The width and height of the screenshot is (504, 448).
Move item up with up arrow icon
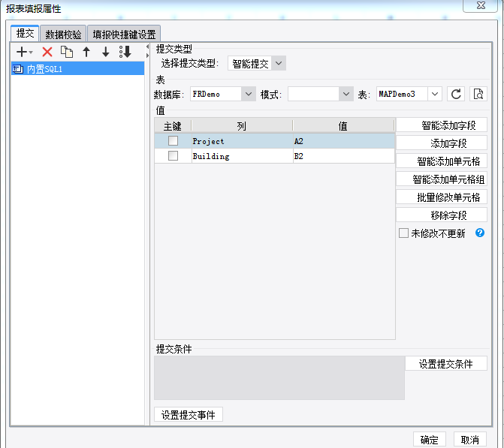coord(86,52)
